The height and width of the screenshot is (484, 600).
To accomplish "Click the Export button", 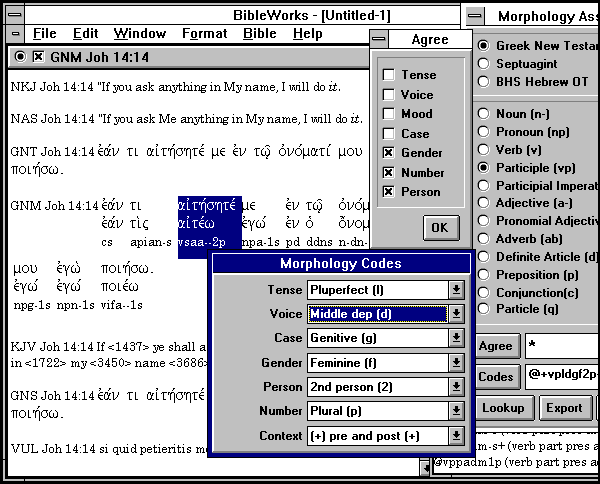I will 566,408.
